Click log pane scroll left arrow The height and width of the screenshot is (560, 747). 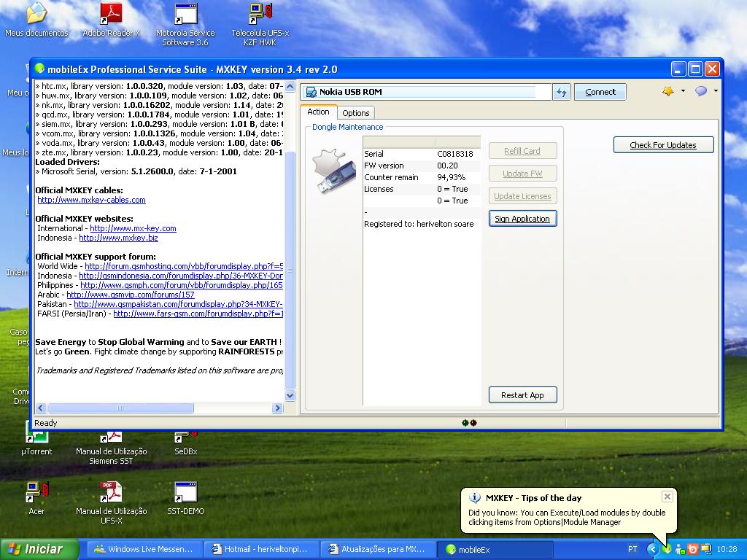(41, 408)
